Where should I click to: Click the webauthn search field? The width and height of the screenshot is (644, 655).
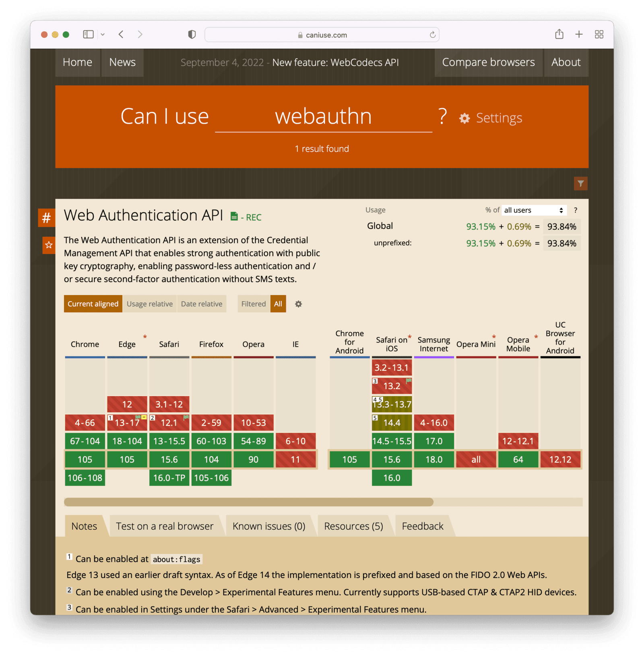[x=324, y=117]
